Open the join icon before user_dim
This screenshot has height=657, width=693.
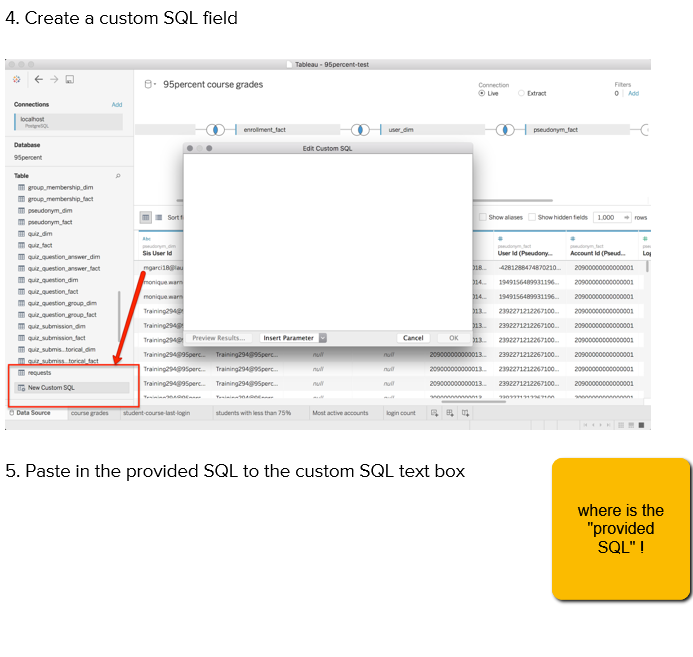tap(360, 130)
